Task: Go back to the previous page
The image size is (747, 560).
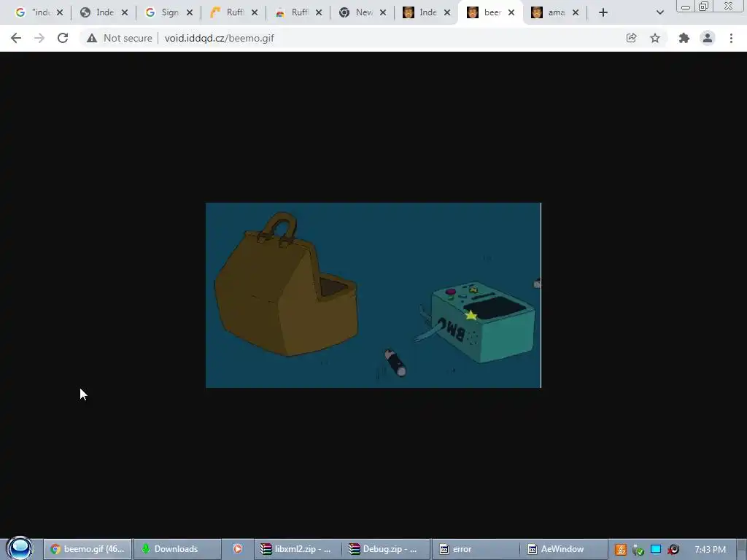Action: [16, 38]
